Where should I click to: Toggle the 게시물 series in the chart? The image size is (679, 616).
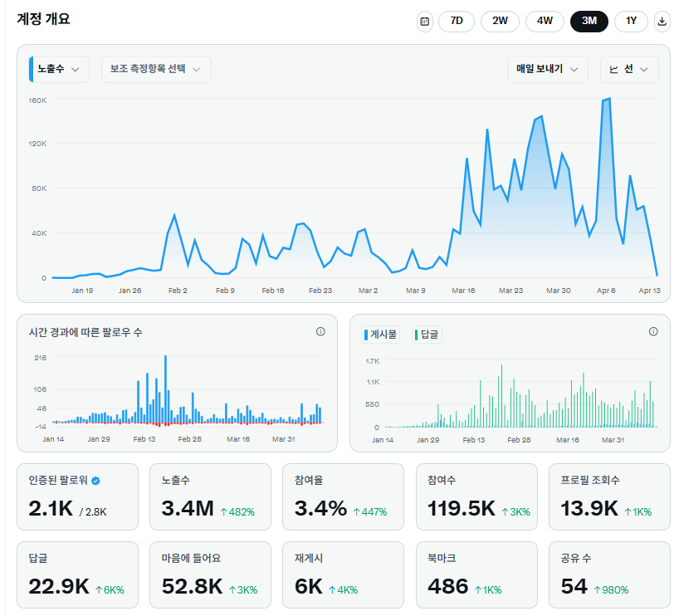click(380, 335)
